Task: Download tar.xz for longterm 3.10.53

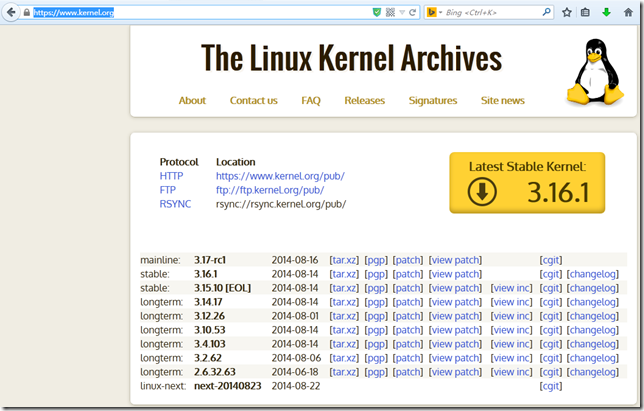Action: point(344,330)
